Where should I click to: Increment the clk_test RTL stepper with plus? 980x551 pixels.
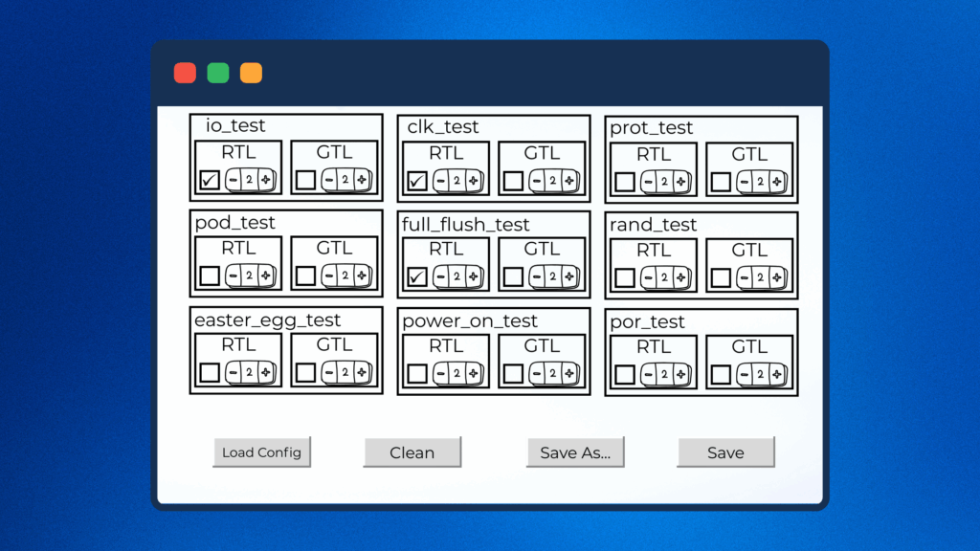(x=473, y=181)
